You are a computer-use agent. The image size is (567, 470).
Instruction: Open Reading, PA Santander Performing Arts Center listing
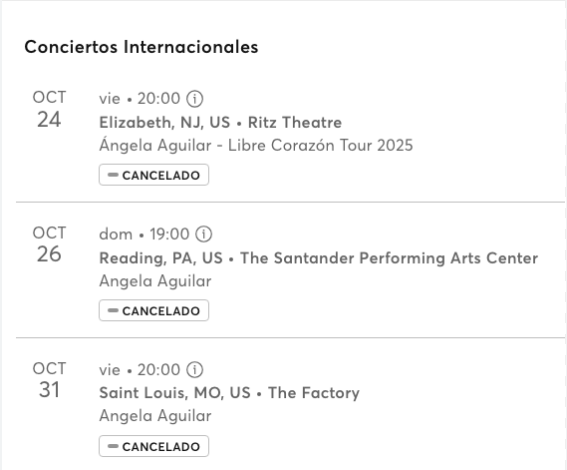pos(319,258)
